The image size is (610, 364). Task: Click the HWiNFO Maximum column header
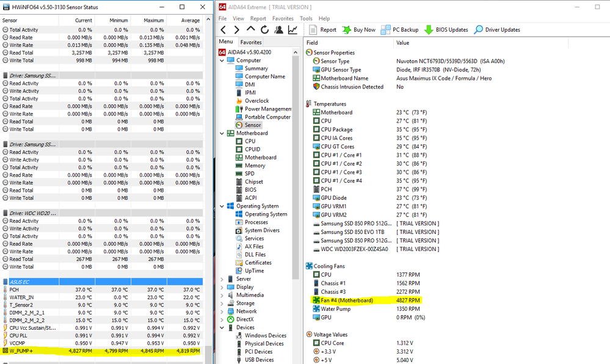click(x=148, y=20)
